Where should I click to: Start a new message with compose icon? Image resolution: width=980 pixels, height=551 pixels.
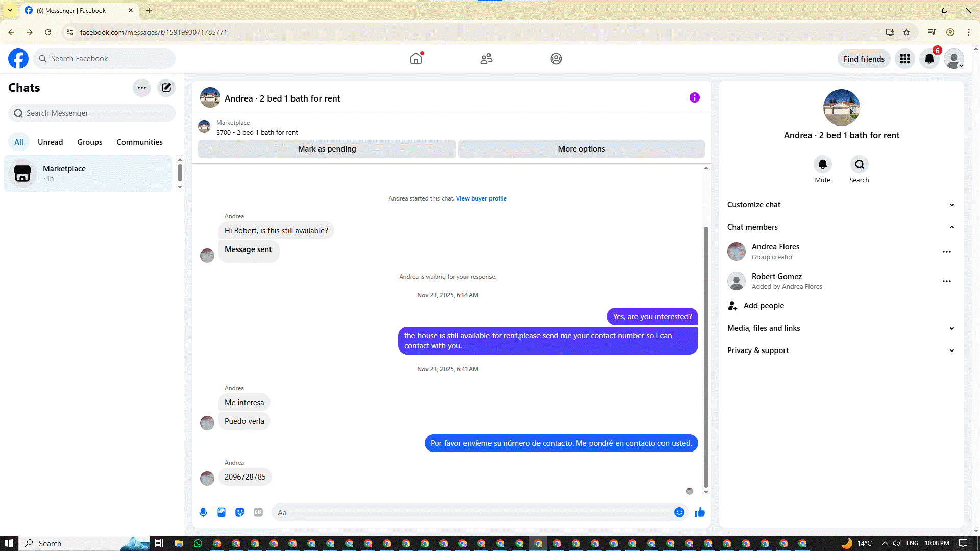[x=166, y=88]
